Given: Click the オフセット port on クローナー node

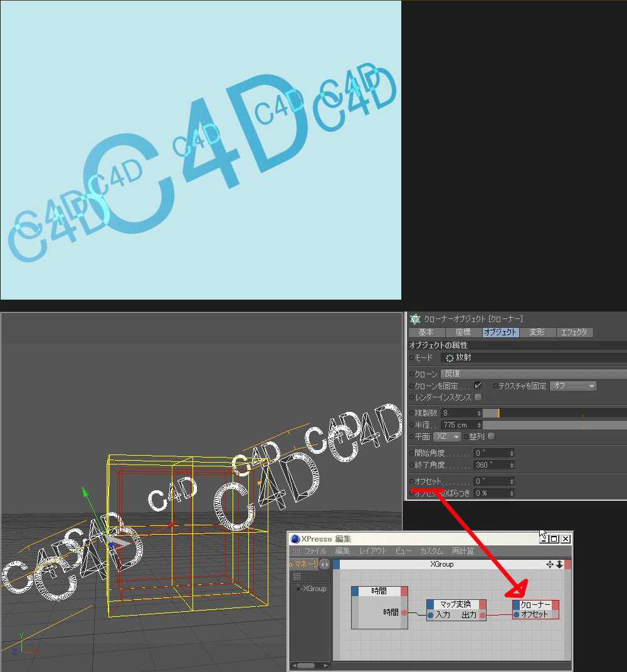Looking at the screenshot, I should pyautogui.click(x=517, y=614).
